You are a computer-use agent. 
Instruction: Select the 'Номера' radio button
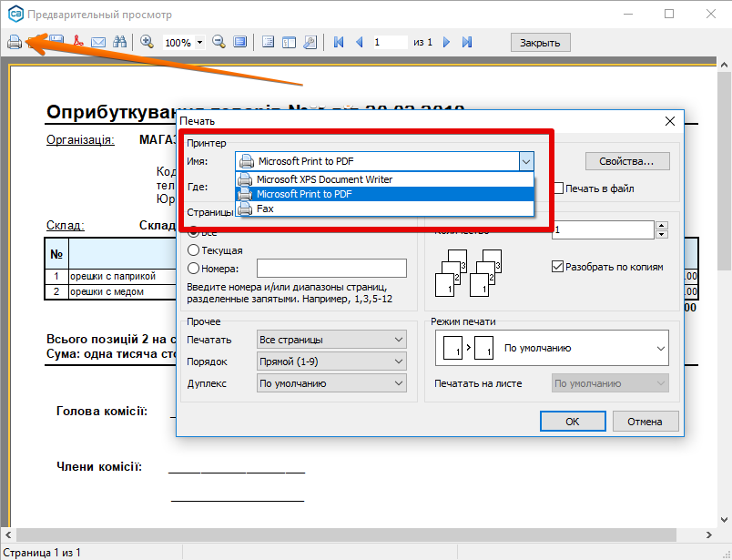click(193, 268)
